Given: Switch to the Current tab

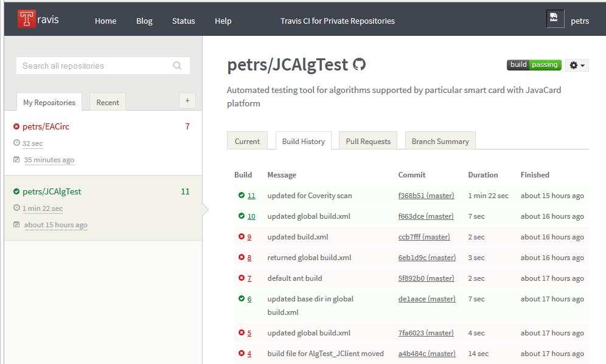Looking at the screenshot, I should coord(248,141).
